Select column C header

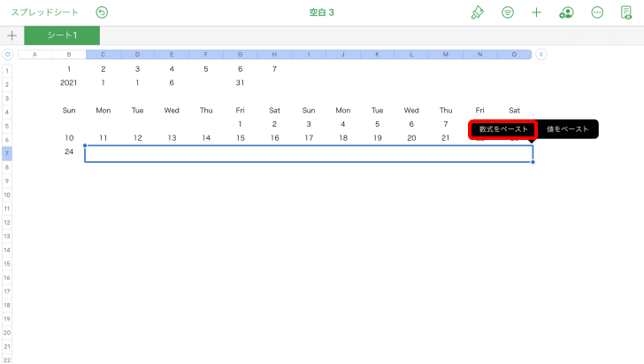pos(103,54)
